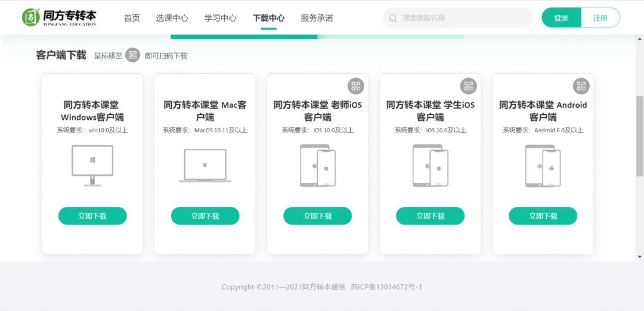Click the 客户端下载 heading
The height and width of the screenshot is (311, 644).
point(61,55)
